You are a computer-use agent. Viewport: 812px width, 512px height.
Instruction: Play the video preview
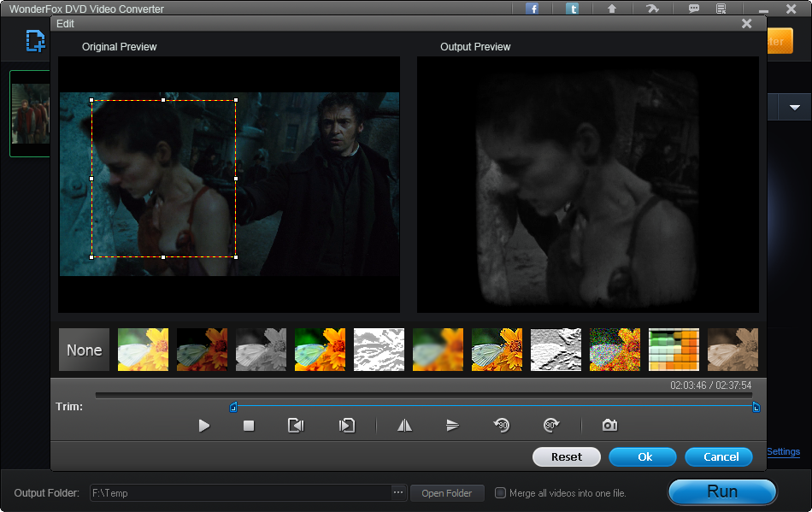point(204,426)
